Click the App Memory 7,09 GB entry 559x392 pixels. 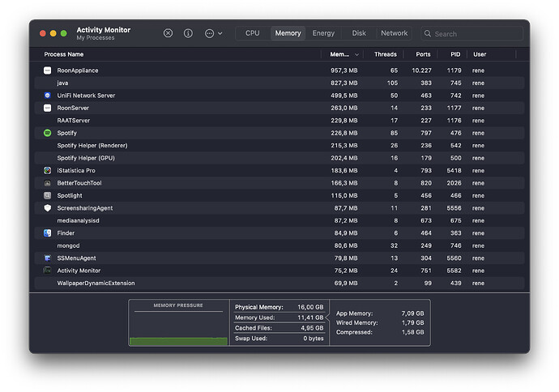[380, 313]
